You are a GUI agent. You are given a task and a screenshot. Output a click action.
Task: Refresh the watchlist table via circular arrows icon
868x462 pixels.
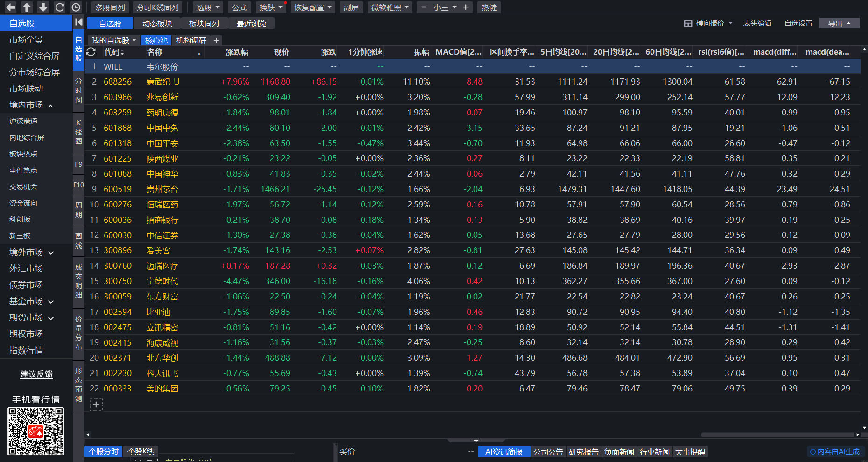pos(91,52)
